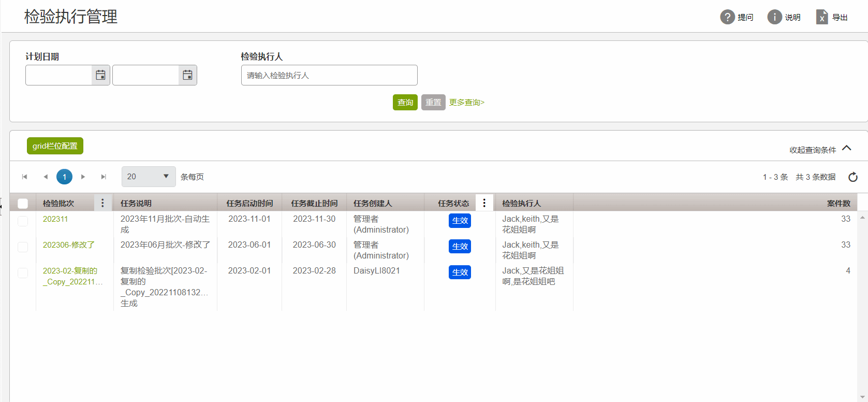The width and height of the screenshot is (868, 402).
Task: Click 生效 status badge in 202311 row
Action: (460, 221)
